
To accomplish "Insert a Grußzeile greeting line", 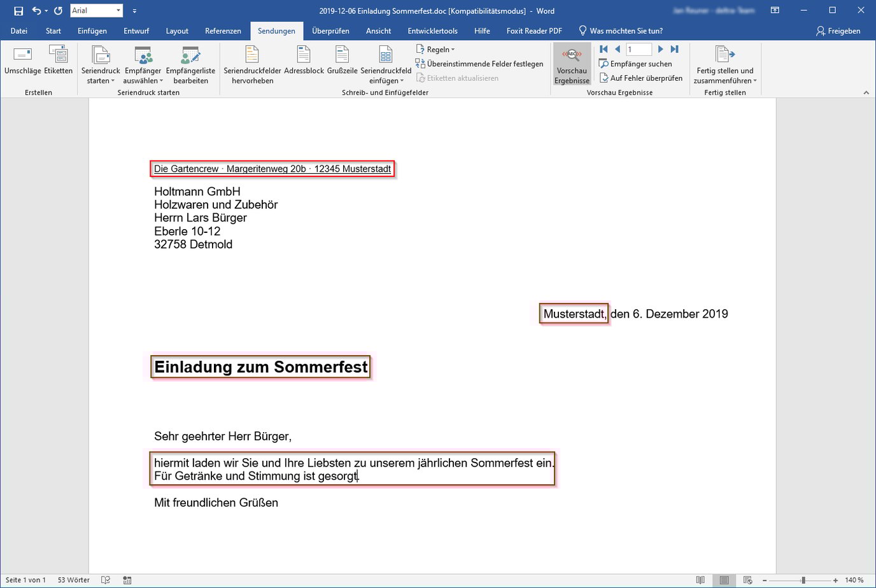I will 342,55.
